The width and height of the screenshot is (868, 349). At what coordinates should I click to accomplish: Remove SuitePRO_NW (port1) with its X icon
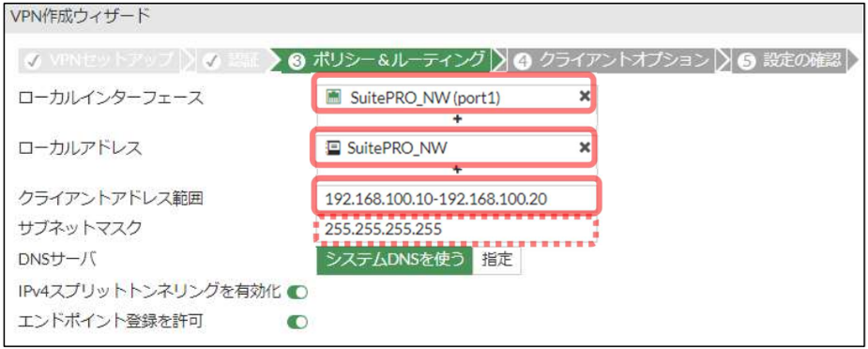tap(584, 97)
